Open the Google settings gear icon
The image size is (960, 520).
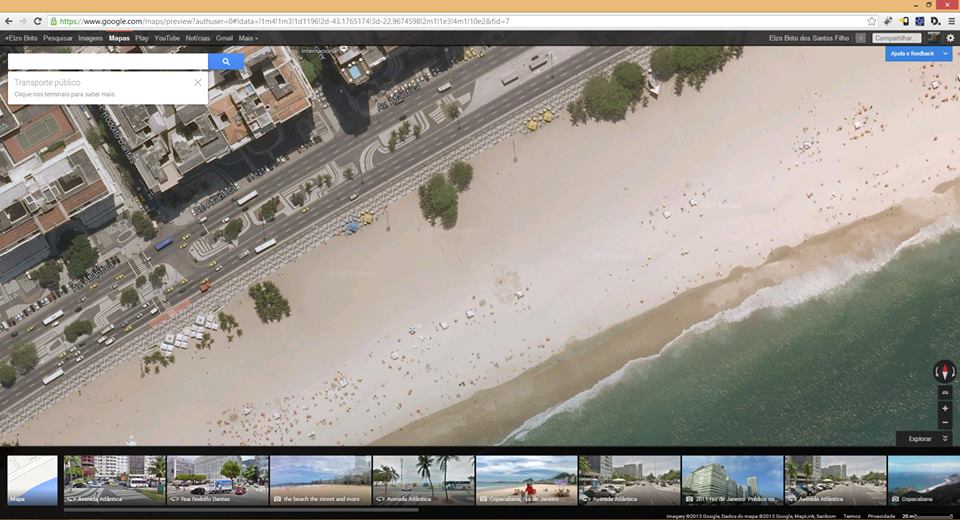tap(950, 38)
